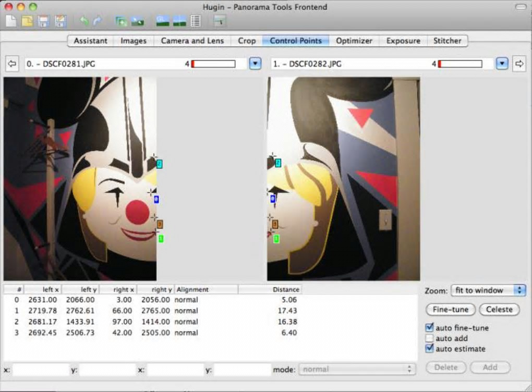Click the left image red error bar
The width and height of the screenshot is (532, 392).
[213, 64]
